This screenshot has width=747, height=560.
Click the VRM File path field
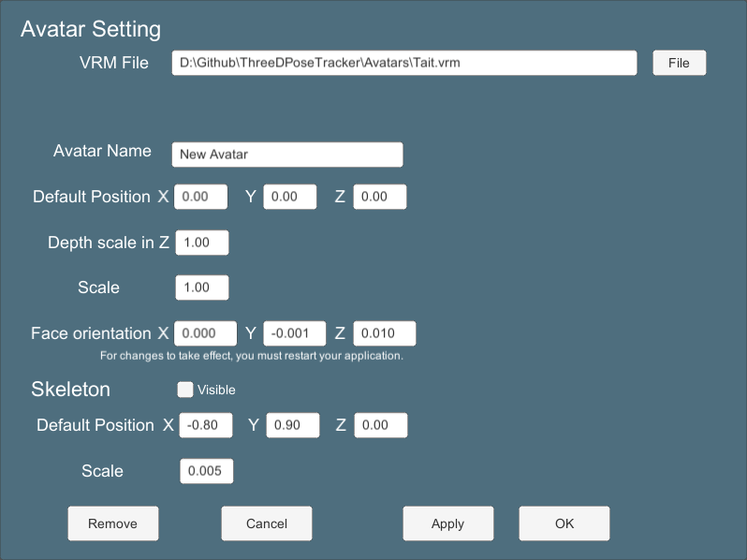[x=404, y=63]
